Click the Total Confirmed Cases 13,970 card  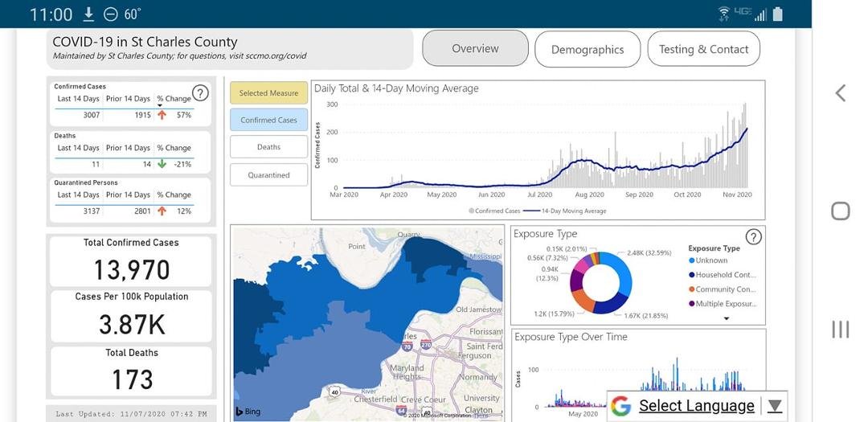point(131,261)
